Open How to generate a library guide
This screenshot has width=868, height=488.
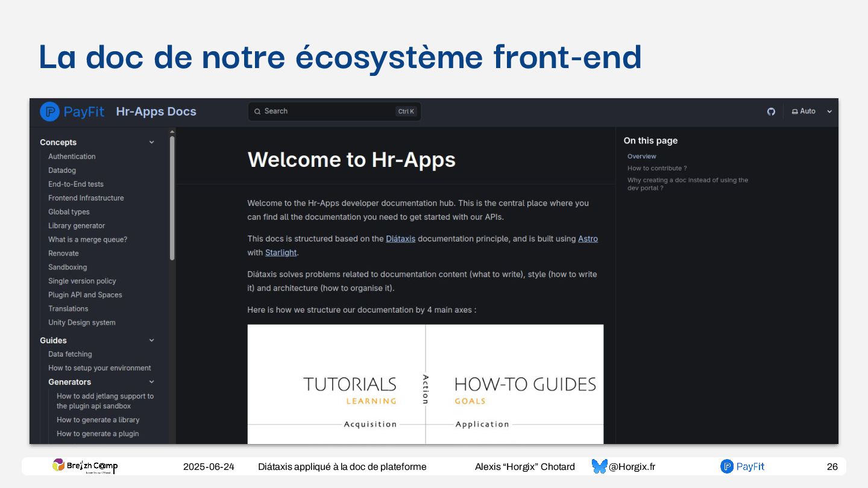click(98, 420)
